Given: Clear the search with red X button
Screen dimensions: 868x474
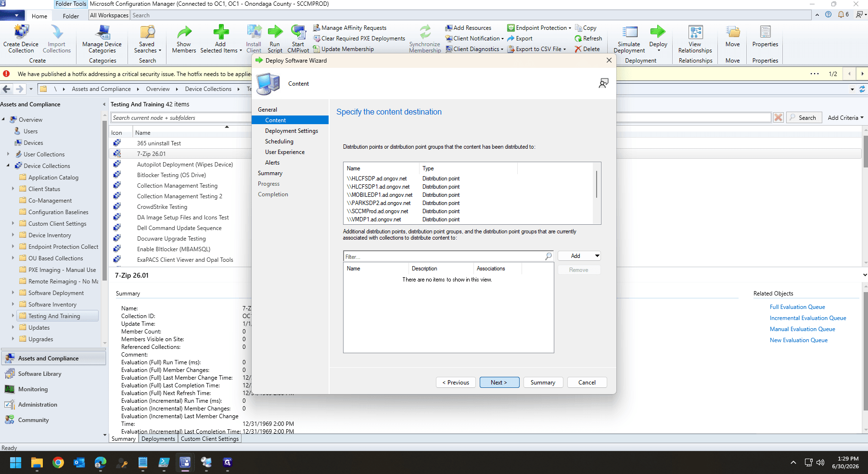Looking at the screenshot, I should (778, 117).
